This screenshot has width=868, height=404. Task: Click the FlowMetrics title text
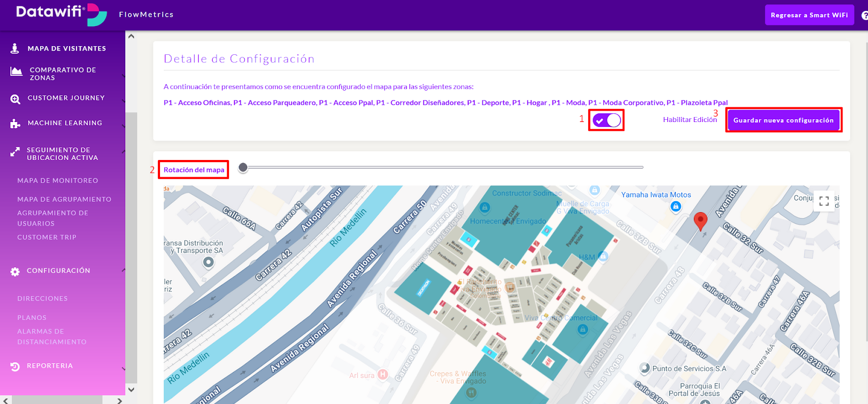tap(146, 15)
